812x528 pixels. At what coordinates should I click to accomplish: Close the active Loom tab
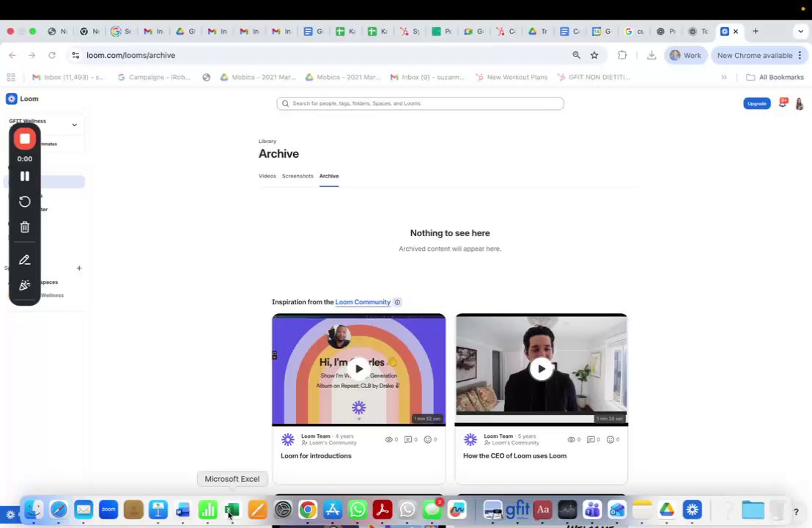coord(735,31)
